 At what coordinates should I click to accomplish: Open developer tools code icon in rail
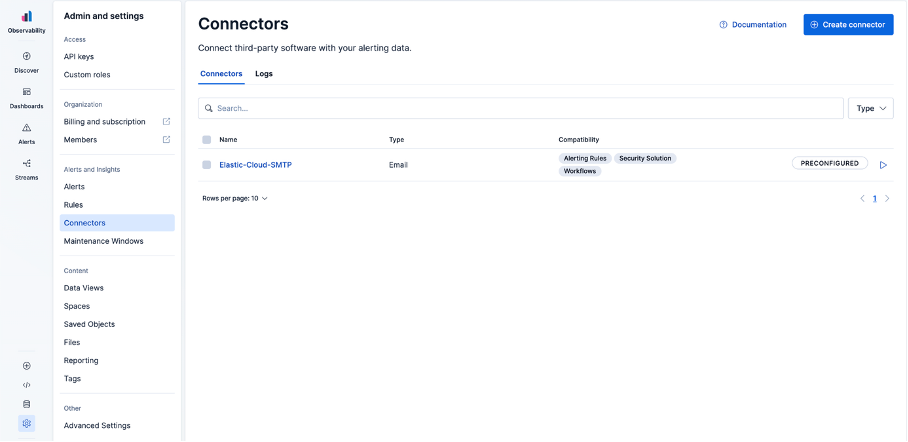26,385
